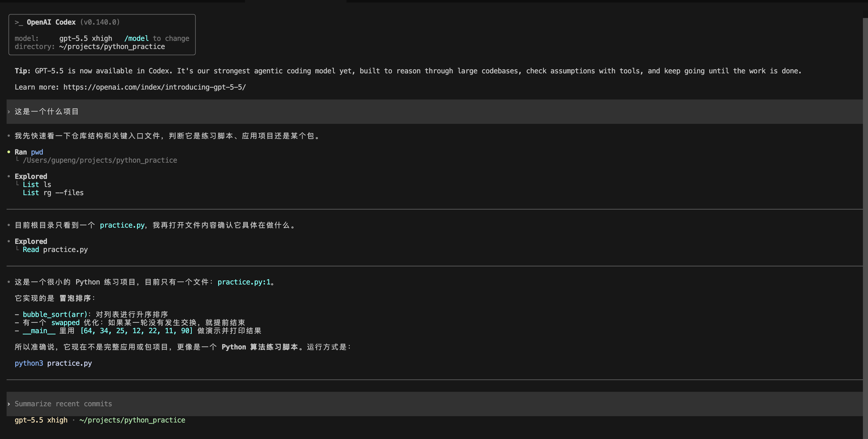
Task: Click the /model command text
Action: [x=136, y=38]
